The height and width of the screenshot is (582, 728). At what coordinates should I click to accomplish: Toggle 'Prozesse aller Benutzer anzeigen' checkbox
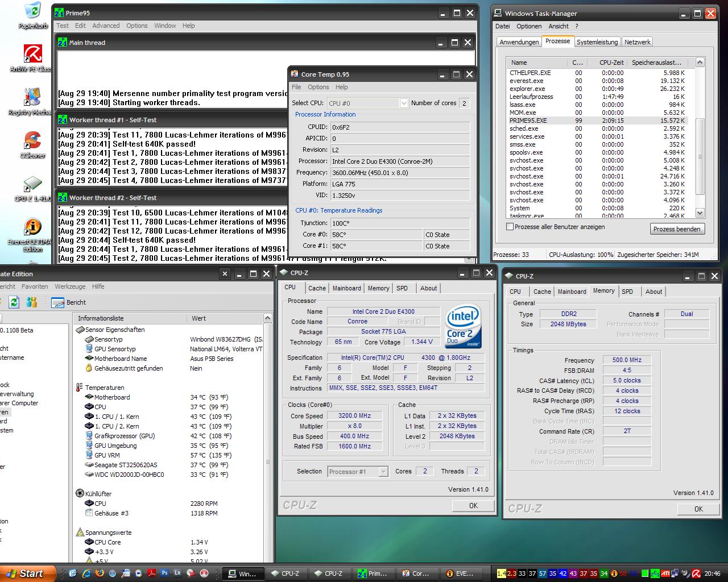click(510, 226)
